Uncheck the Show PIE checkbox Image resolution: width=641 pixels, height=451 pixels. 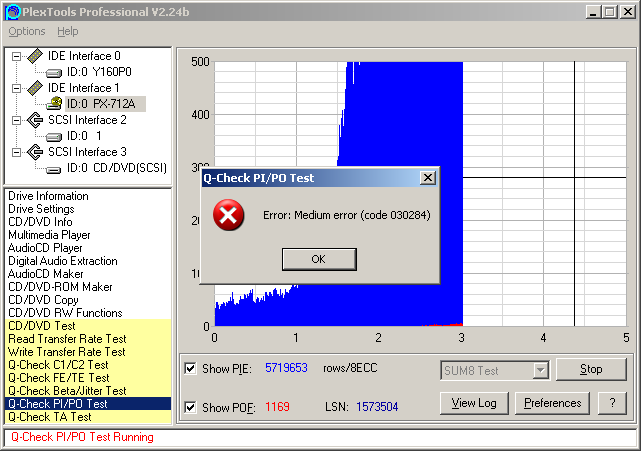click(x=190, y=368)
